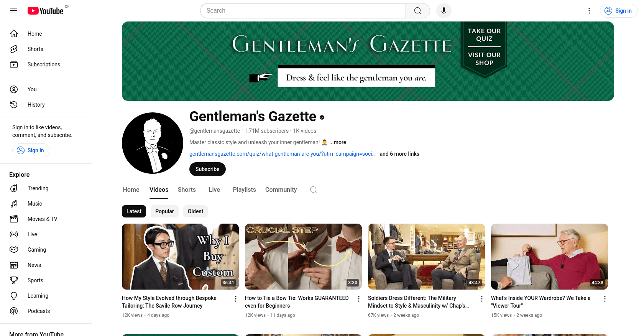Open the top-right Settings three-dot menu
644x336 pixels.
pos(589,11)
